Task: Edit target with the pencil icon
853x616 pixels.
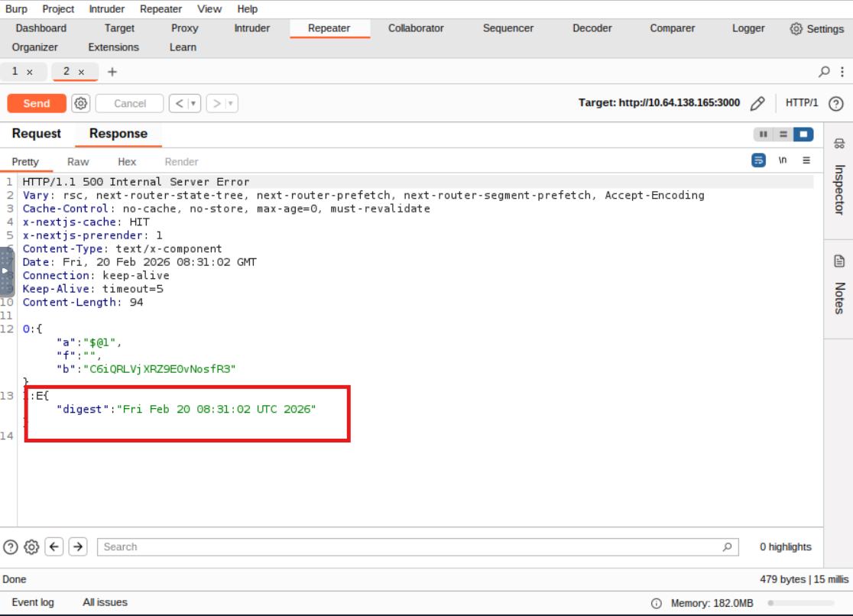Action: click(757, 103)
